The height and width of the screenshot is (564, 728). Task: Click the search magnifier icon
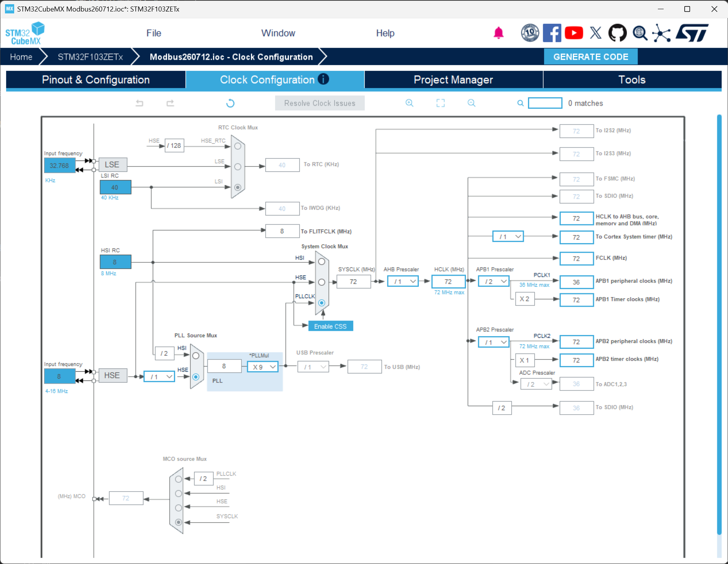[520, 103]
